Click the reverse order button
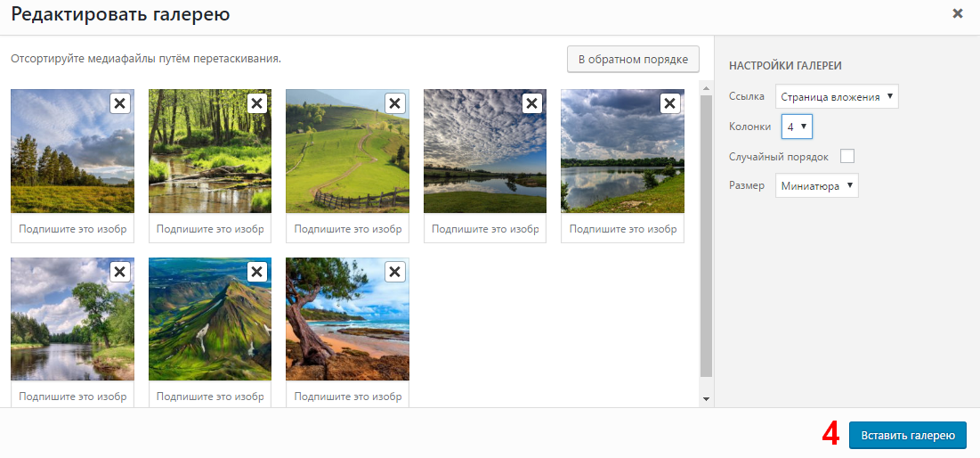The height and width of the screenshot is (458, 980). click(x=633, y=60)
